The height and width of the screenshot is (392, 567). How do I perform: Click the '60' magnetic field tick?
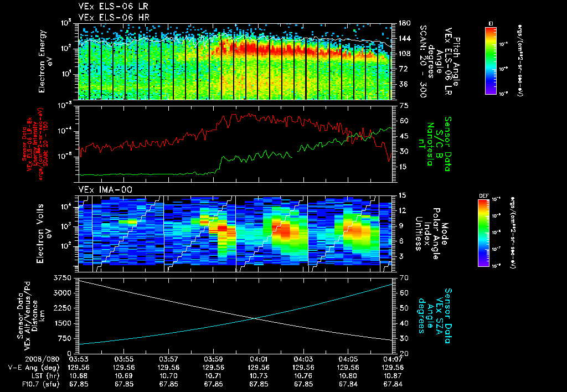click(x=404, y=121)
